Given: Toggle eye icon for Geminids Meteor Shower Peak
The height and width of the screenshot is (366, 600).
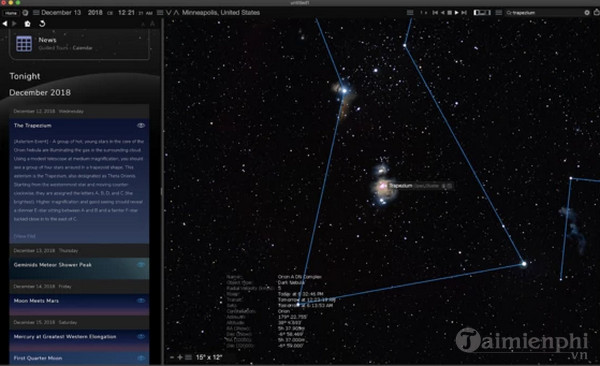Looking at the screenshot, I should pos(141,265).
